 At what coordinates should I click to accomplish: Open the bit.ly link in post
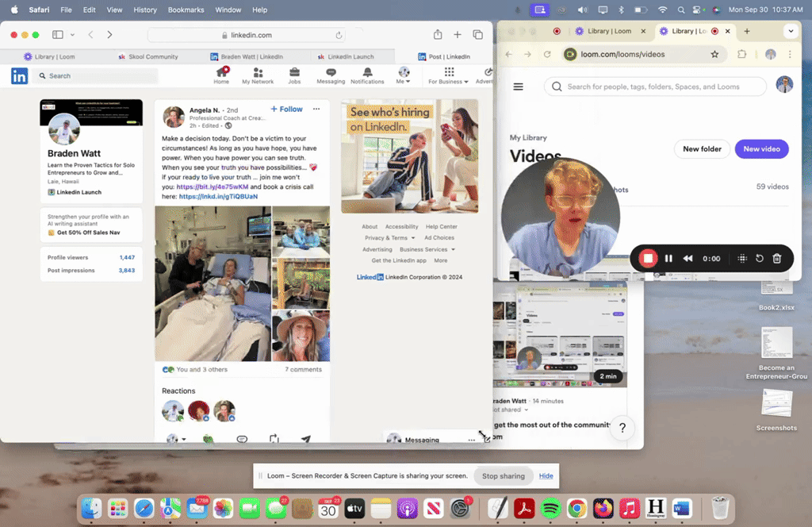[213, 187]
